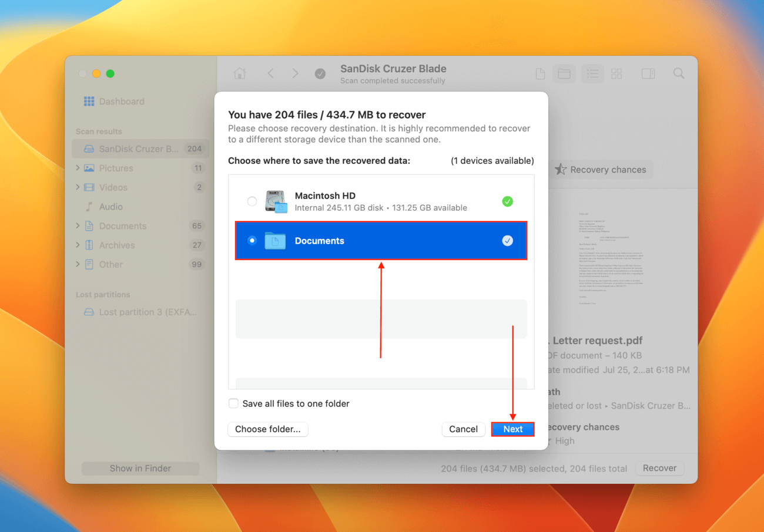This screenshot has height=532, width=764.
Task: Expand the Archives category
Action: (78, 245)
